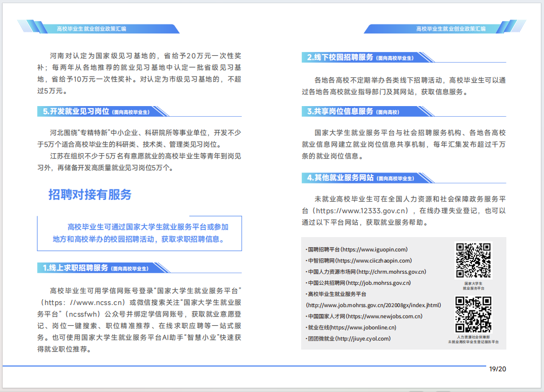
Task: Click the 招聘对接有服务 section title
Action: (x=90, y=195)
